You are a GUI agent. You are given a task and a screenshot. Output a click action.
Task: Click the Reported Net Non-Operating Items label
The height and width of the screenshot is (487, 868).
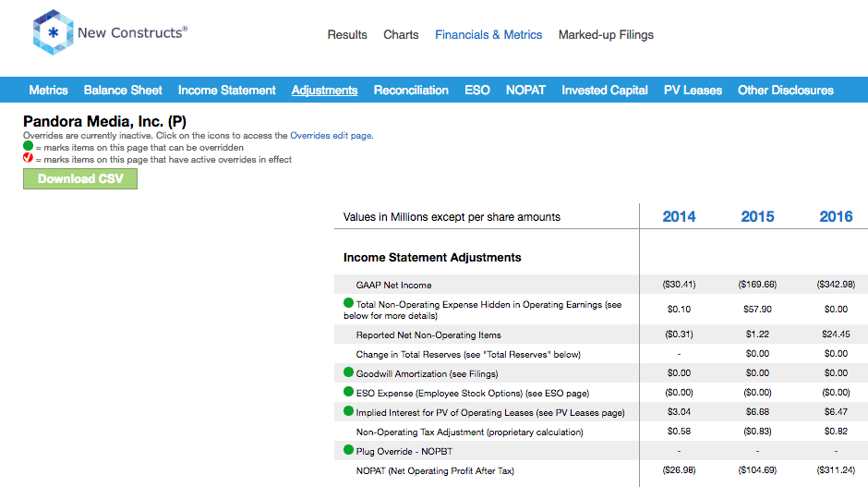tap(428, 335)
